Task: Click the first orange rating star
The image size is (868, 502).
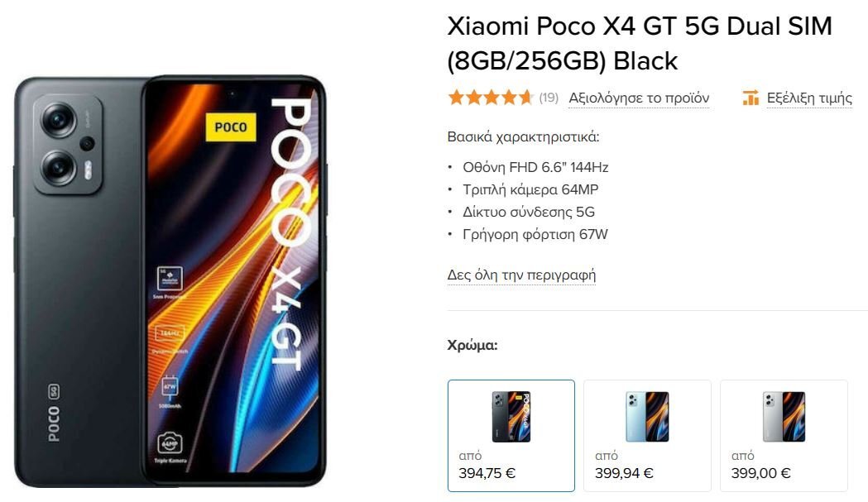Action: pos(456,98)
